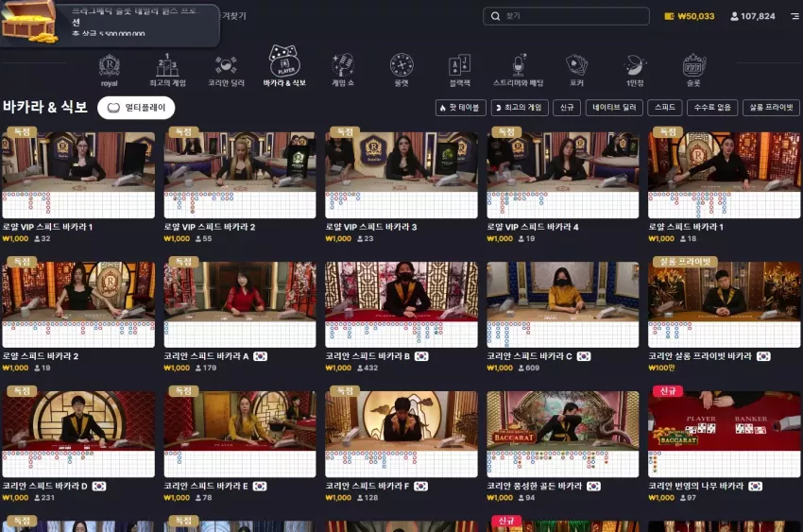Click the search magnifier icon
803x532 pixels.
495,16
